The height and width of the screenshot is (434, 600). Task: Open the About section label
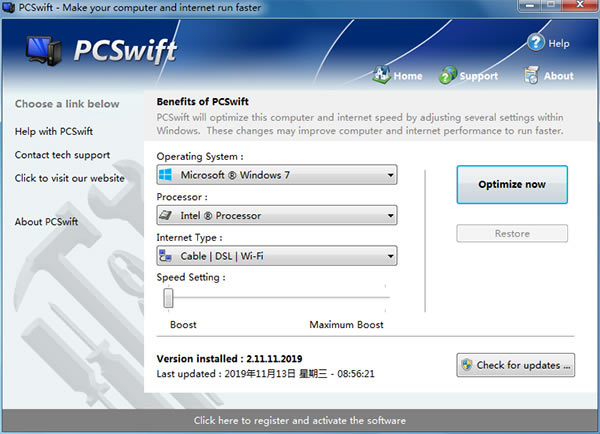559,76
